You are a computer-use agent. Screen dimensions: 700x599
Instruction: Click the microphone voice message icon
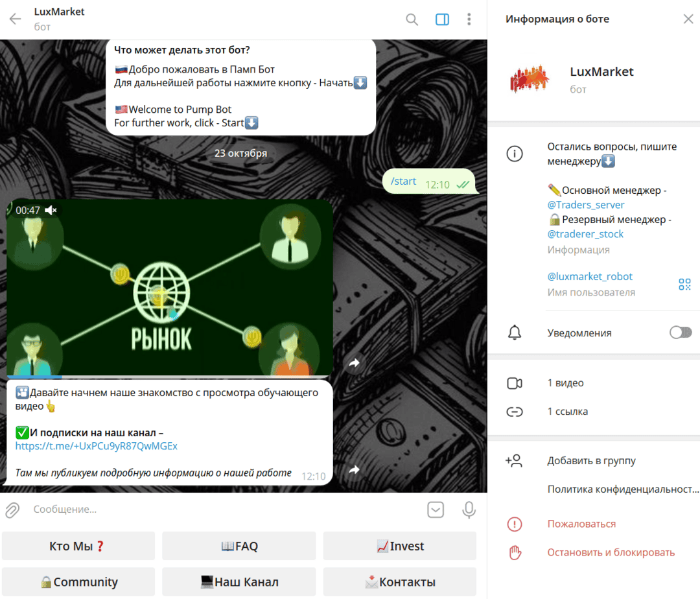point(469,510)
